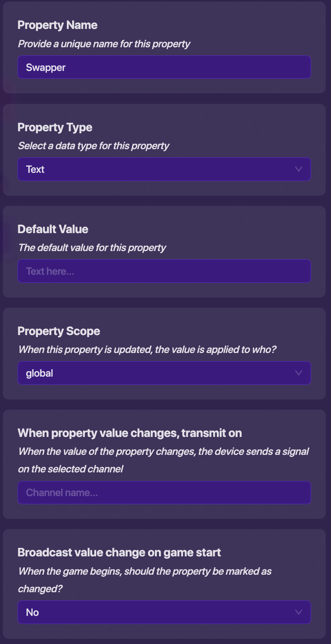This screenshot has height=644, width=331.
Task: Click the Property Type heading
Action: [55, 127]
